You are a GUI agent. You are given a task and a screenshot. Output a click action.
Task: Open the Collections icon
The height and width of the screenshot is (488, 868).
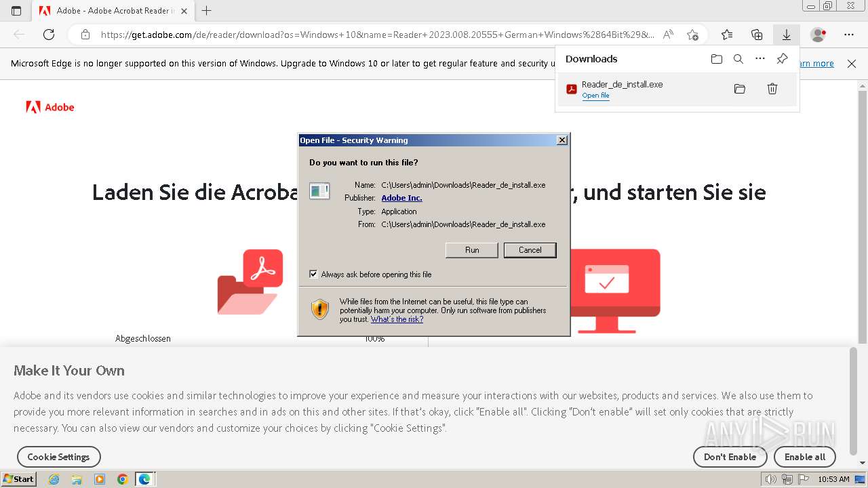click(x=757, y=35)
